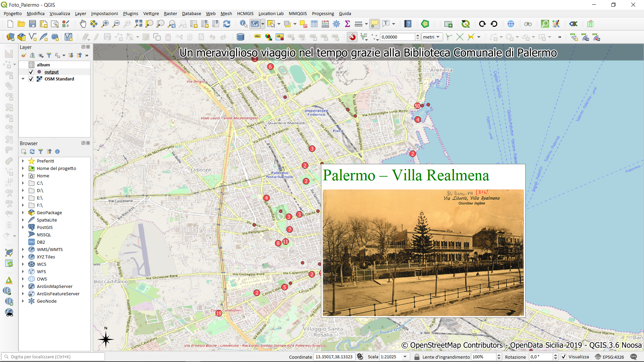Select the Identify Features tool

point(244,24)
